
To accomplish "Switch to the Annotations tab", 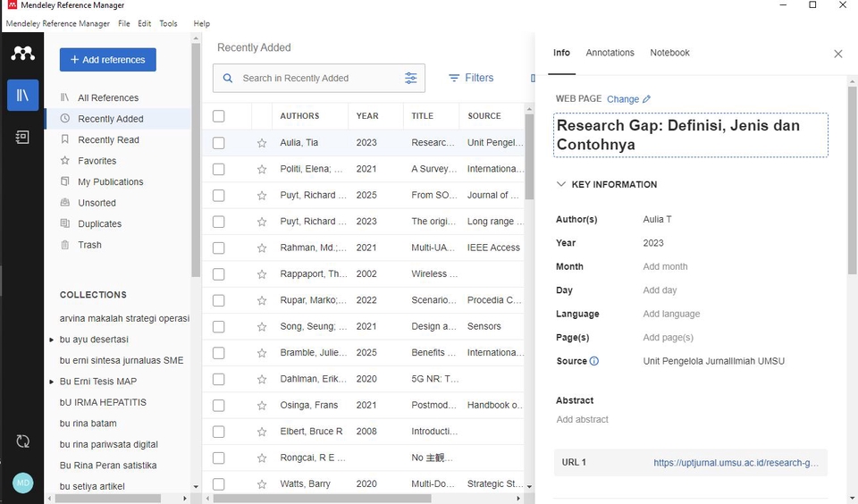I will tap(610, 53).
